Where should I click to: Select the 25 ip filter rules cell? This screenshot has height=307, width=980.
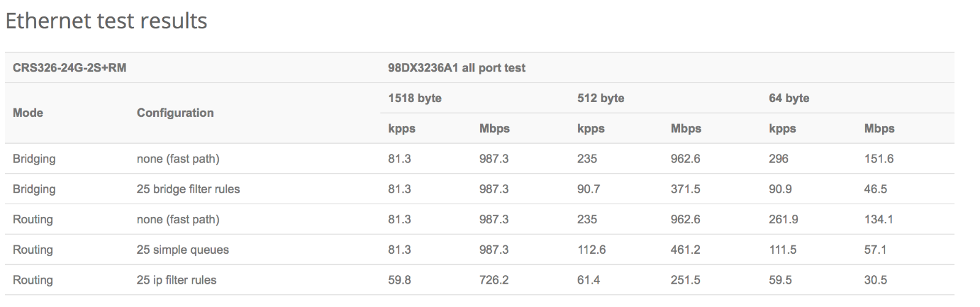coord(176,280)
